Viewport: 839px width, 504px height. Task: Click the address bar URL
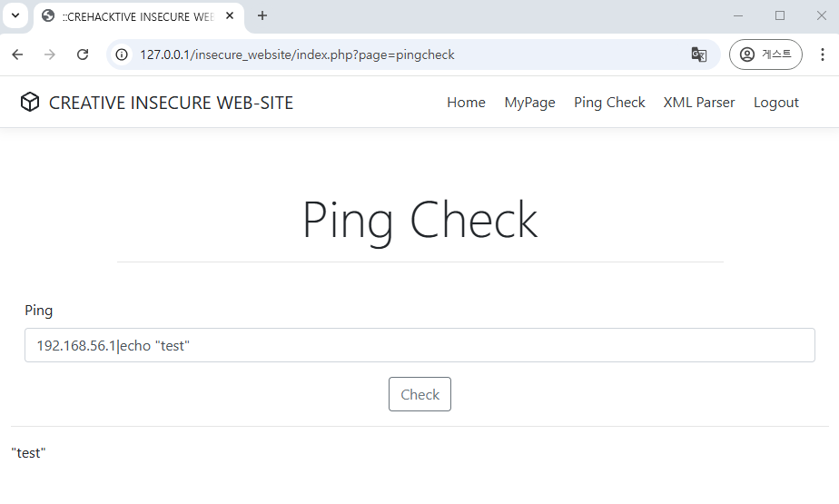pos(297,54)
